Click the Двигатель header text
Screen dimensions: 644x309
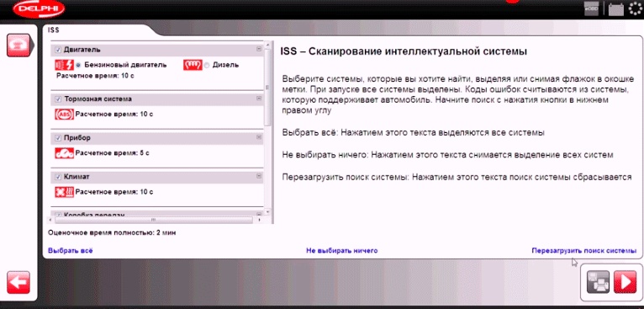(x=82, y=50)
